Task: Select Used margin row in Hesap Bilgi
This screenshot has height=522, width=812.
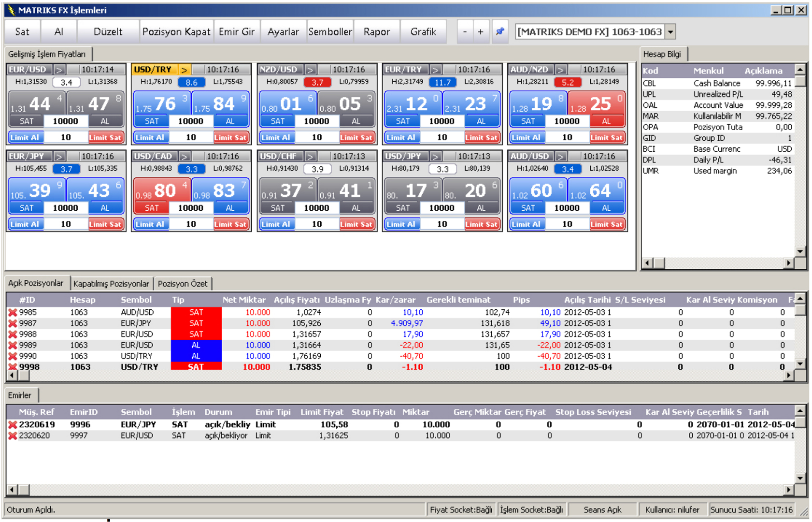Action: [x=717, y=171]
